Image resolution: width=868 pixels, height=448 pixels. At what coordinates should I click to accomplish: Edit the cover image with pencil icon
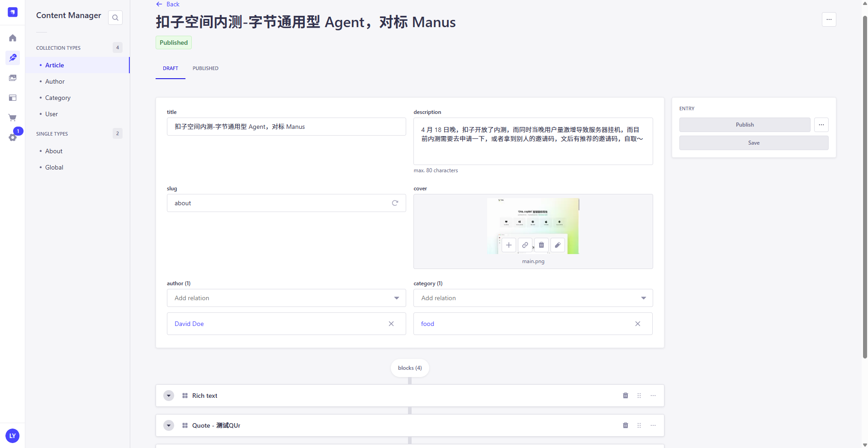[x=558, y=245]
